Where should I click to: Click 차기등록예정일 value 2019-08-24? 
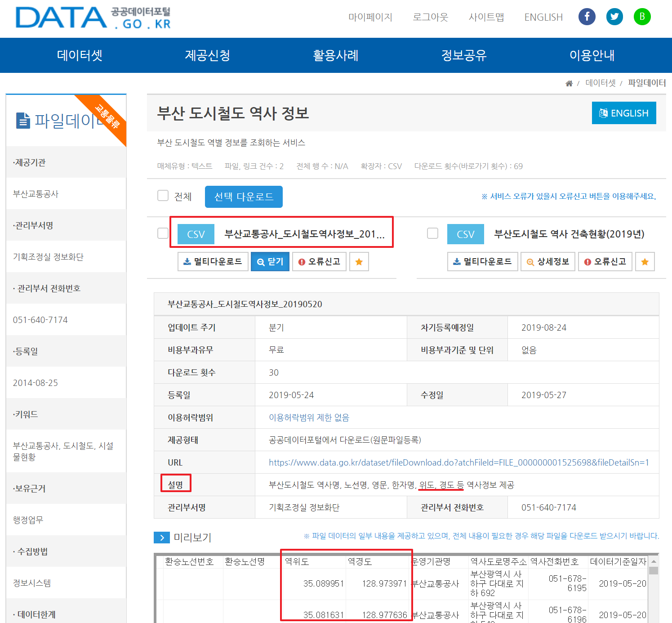click(x=544, y=327)
